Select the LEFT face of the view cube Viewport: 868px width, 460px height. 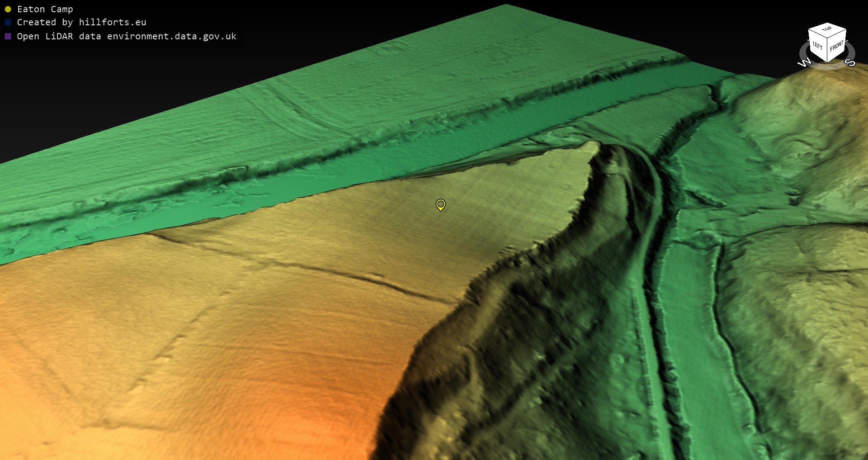click(x=817, y=46)
